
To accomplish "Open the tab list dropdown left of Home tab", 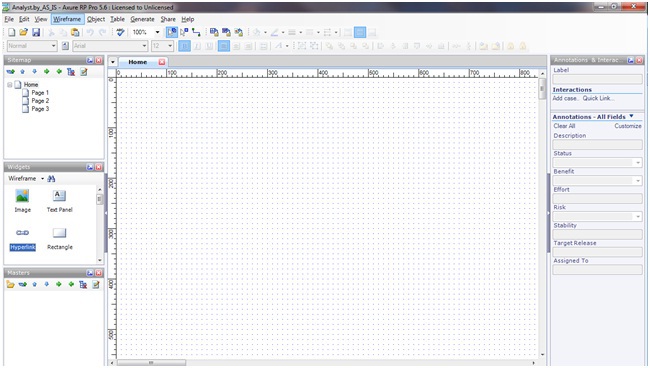I will click(113, 62).
